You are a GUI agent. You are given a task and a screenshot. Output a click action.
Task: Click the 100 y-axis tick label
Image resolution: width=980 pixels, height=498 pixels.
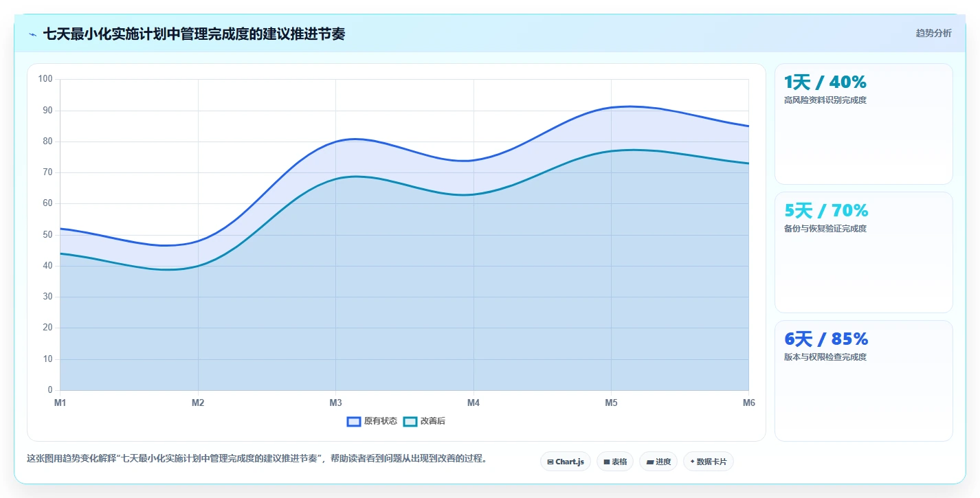pos(45,79)
